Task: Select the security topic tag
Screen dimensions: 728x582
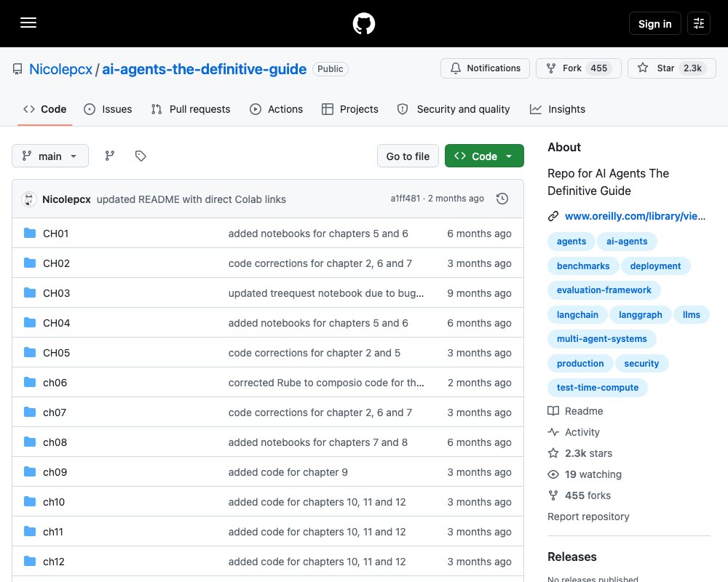Action: coord(641,364)
